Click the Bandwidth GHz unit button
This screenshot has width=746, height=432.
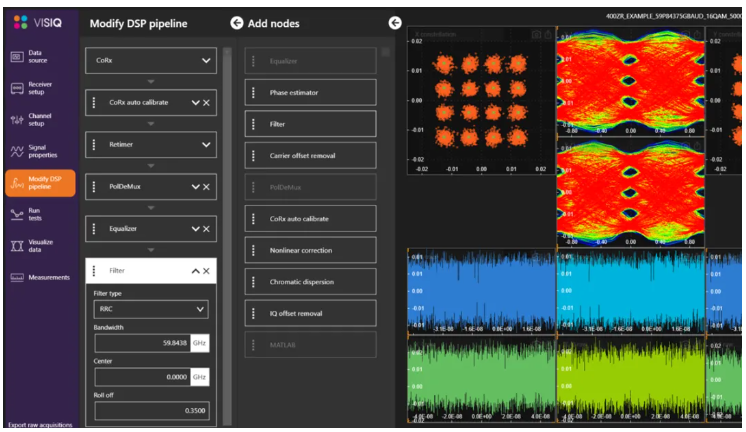coord(199,343)
